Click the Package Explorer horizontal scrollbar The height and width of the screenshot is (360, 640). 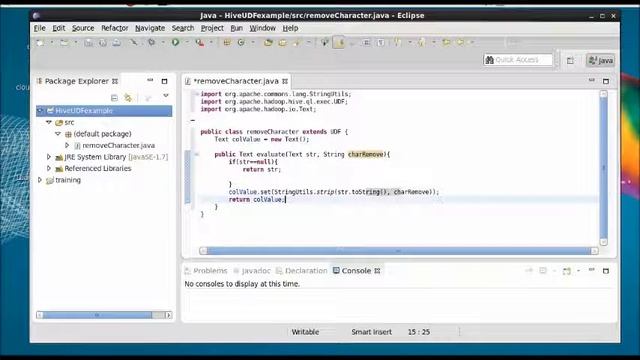pos(104,315)
